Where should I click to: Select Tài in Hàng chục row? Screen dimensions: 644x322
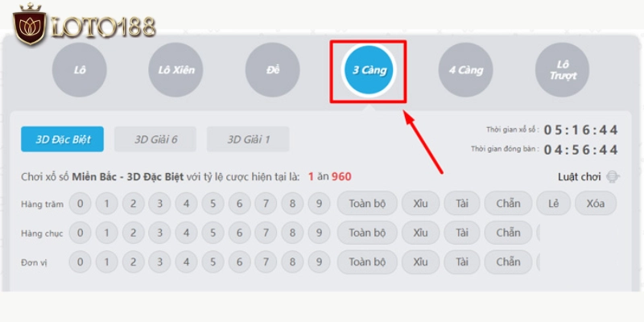(x=462, y=233)
